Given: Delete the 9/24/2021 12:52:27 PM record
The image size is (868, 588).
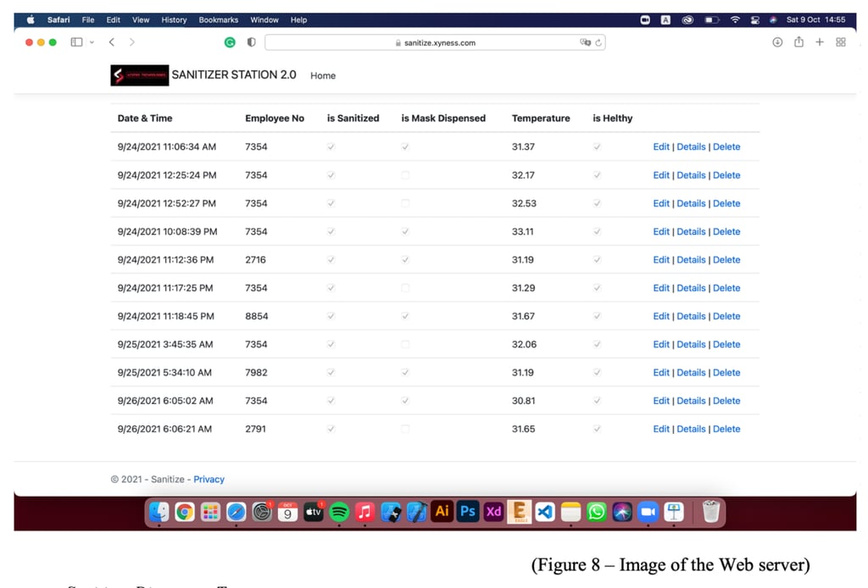Looking at the screenshot, I should 726,203.
